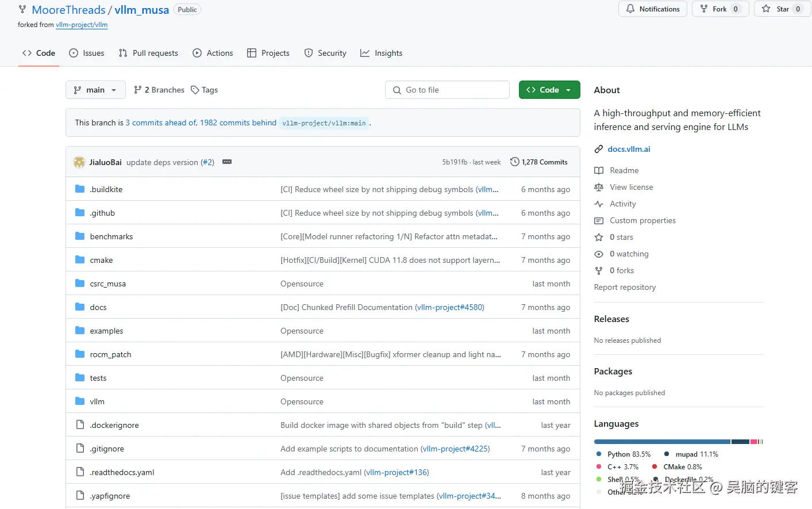The height and width of the screenshot is (509, 812).
Task: Open the main branch switcher dropdown
Action: pyautogui.click(x=95, y=90)
